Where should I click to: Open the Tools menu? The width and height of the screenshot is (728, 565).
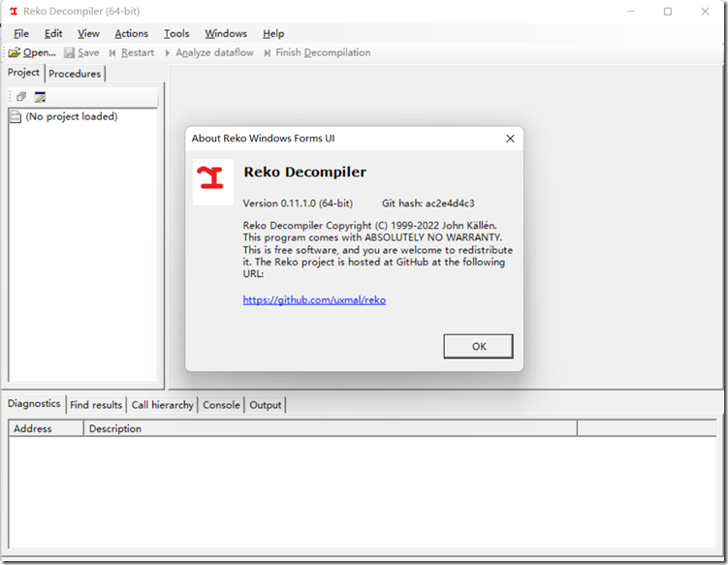tap(176, 33)
